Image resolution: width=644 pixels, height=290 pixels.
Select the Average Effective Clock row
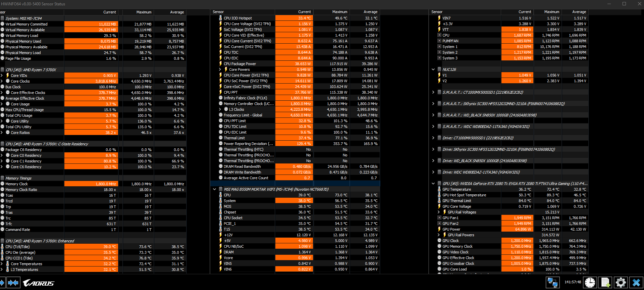(93, 98)
